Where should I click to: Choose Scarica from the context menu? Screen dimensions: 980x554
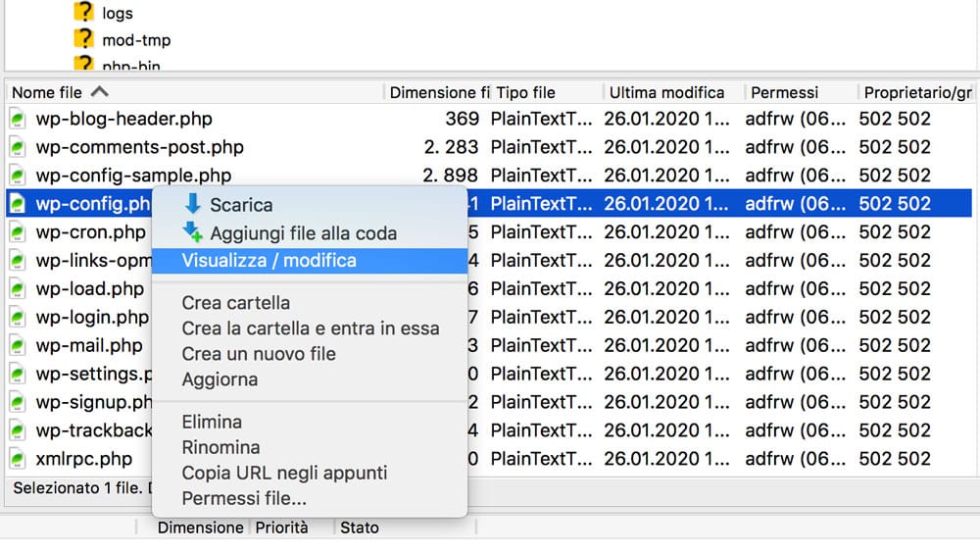coord(241,205)
